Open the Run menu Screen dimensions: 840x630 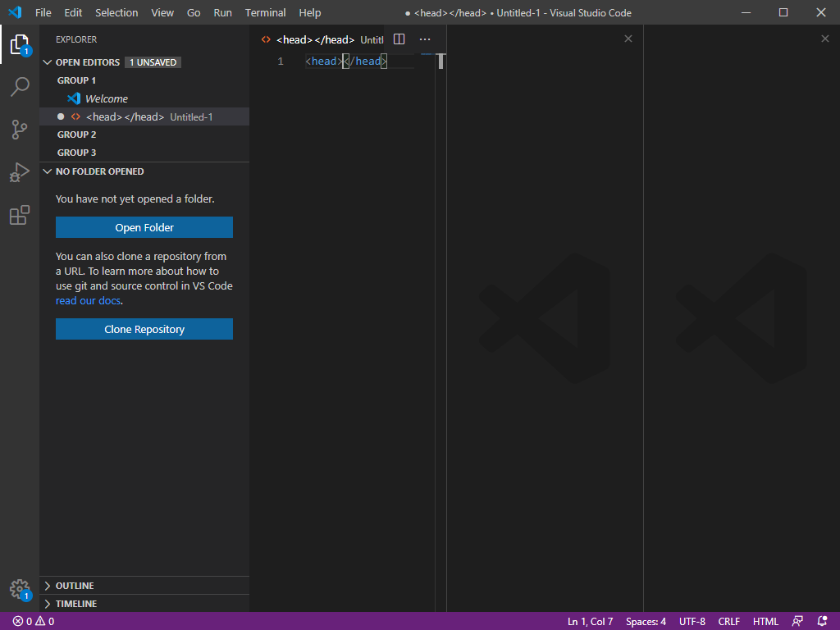(x=223, y=12)
